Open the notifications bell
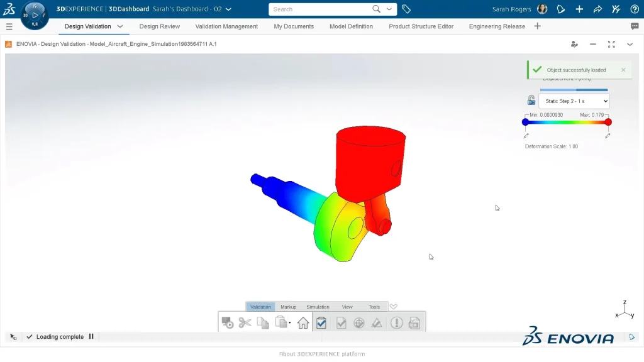Screen dimensions: 644x362 (x=561, y=9)
